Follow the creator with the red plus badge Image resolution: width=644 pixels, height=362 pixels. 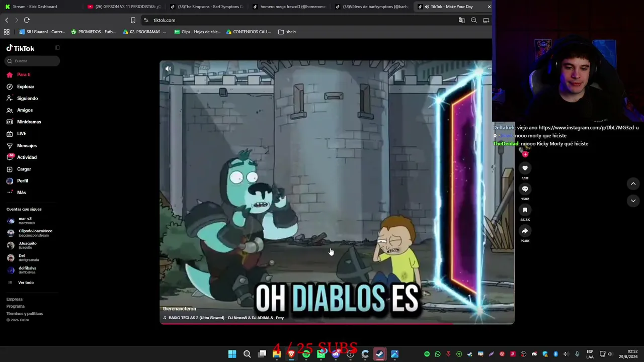(525, 154)
